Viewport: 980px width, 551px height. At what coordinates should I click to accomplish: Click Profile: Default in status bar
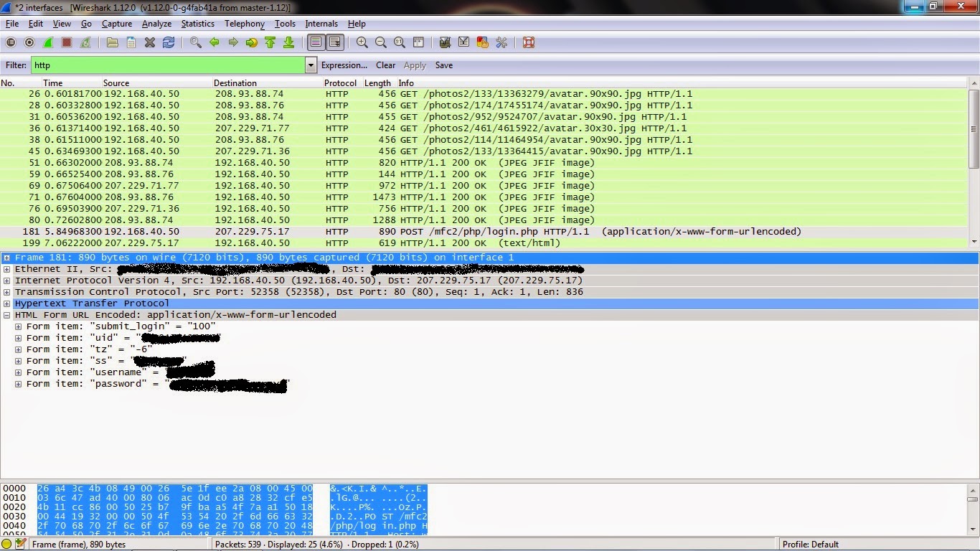(811, 545)
